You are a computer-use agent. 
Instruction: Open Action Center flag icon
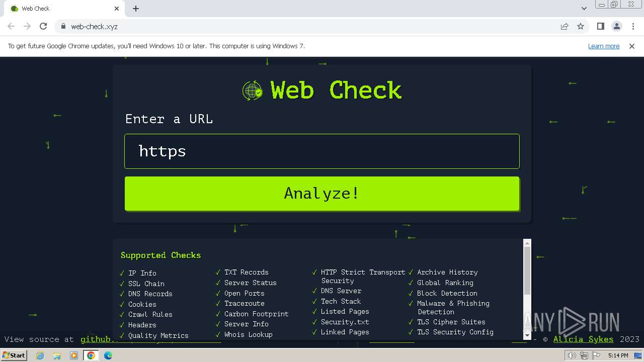(x=596, y=355)
